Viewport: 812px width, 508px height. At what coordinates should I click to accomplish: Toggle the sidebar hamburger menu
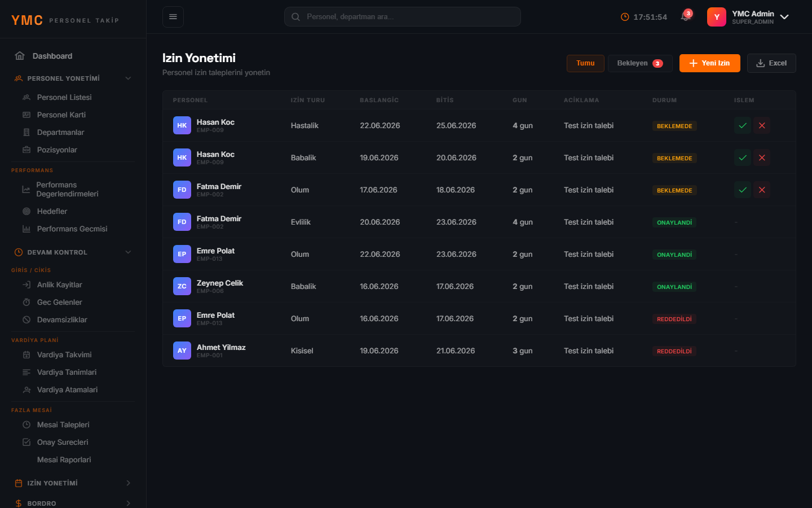(x=173, y=17)
